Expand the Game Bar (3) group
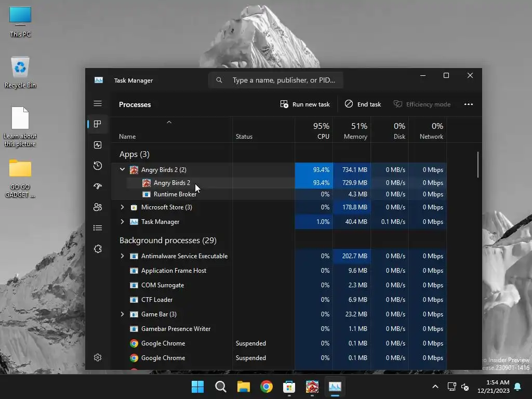The height and width of the screenshot is (399, 532). (x=123, y=314)
